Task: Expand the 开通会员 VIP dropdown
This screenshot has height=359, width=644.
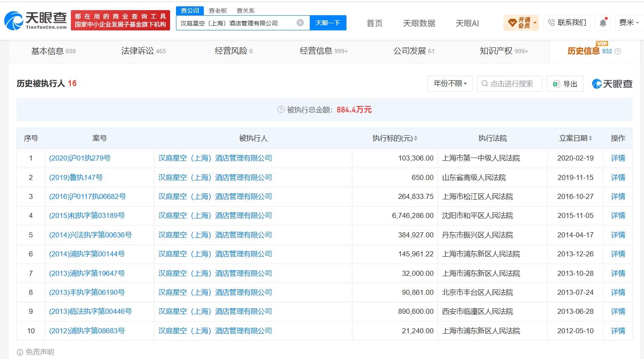Action: pos(521,23)
